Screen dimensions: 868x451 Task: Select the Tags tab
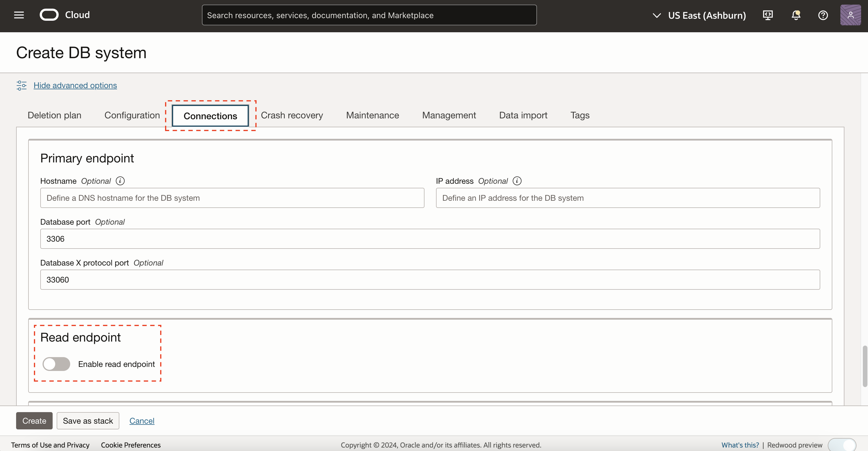(x=580, y=115)
